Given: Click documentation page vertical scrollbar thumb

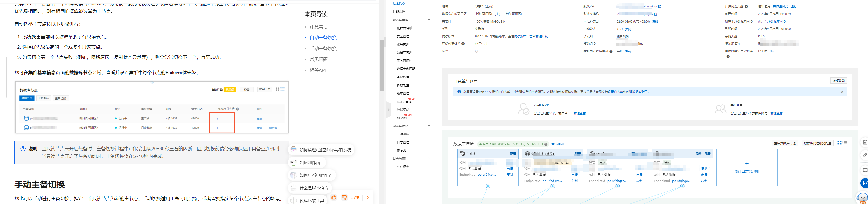Looking at the screenshot, I should tap(382, 65).
